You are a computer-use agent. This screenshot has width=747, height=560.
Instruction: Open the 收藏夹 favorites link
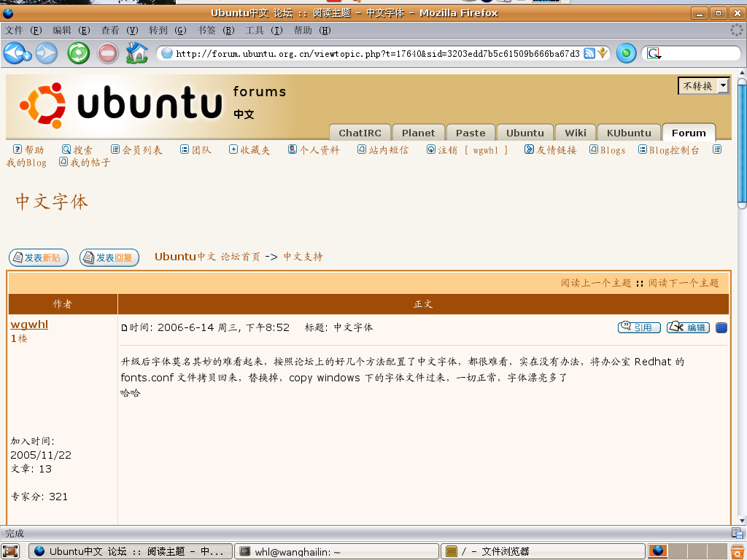click(x=249, y=150)
